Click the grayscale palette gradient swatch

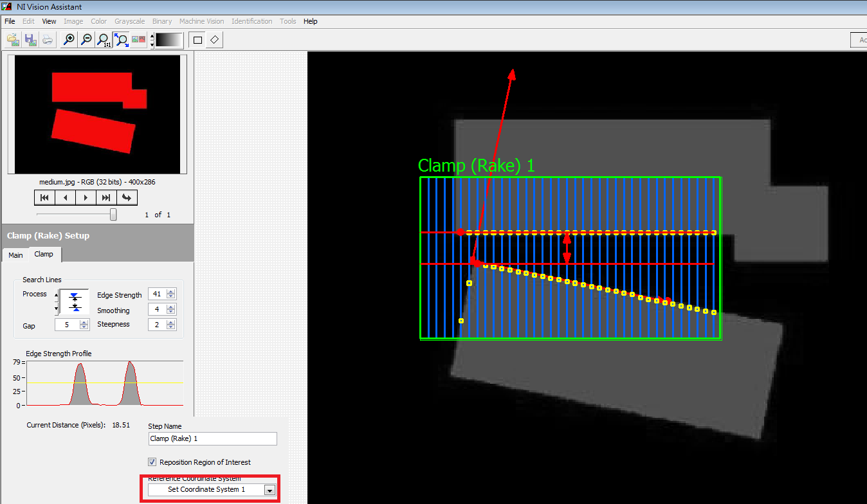169,40
